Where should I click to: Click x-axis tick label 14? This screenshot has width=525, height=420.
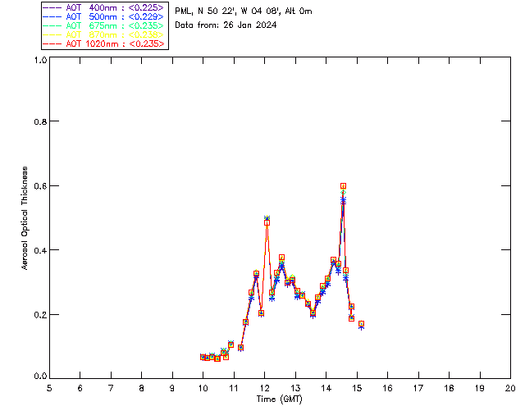point(326,388)
